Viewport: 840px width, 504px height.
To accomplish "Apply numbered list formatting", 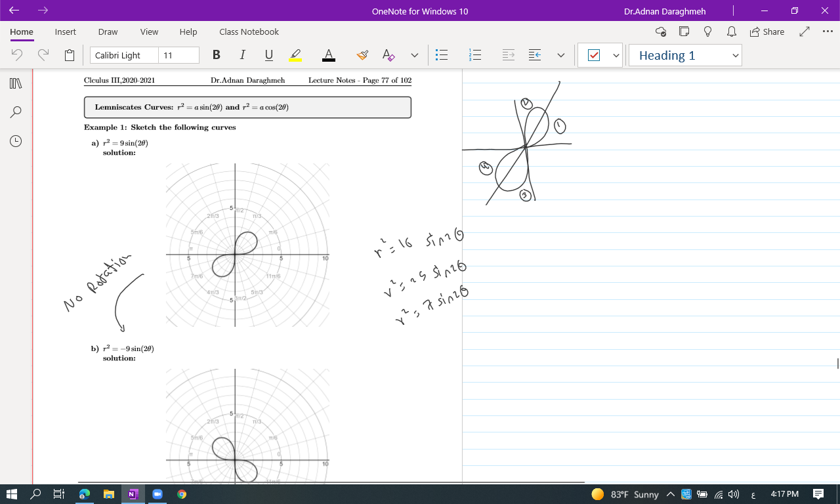I will [x=475, y=55].
